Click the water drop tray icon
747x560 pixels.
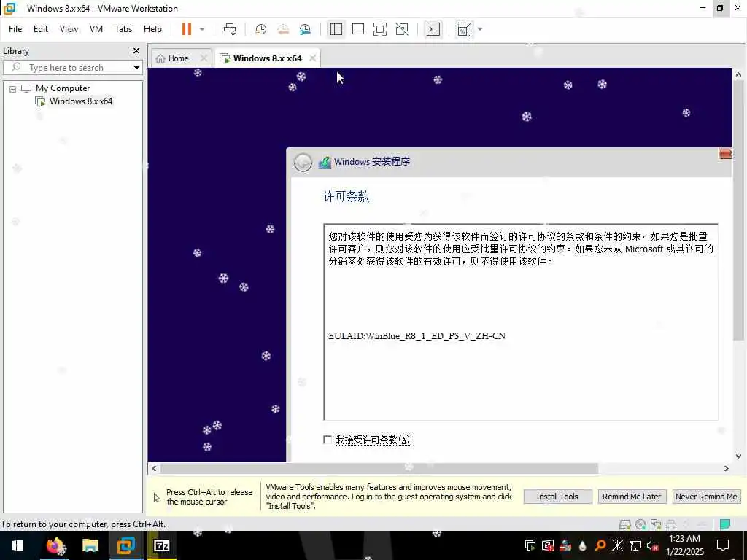point(582,545)
